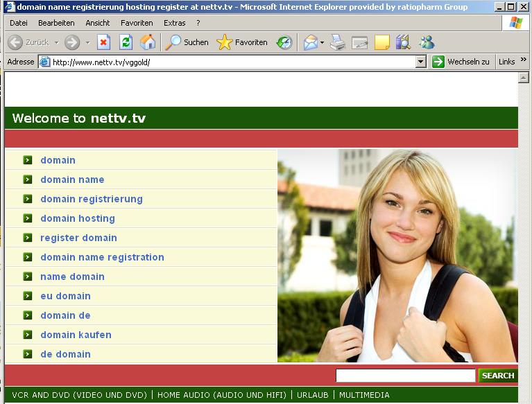Click the IE icon in title bar
The image size is (532, 404).
pyautogui.click(x=10, y=6)
